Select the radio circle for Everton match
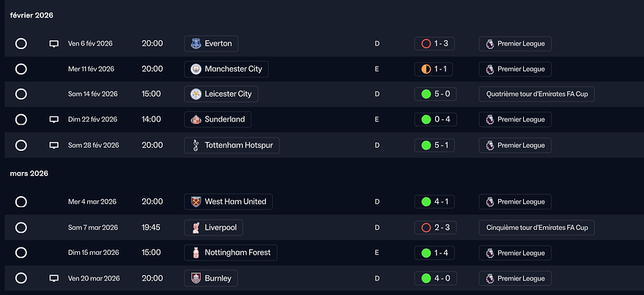The image size is (644, 295). 21,44
